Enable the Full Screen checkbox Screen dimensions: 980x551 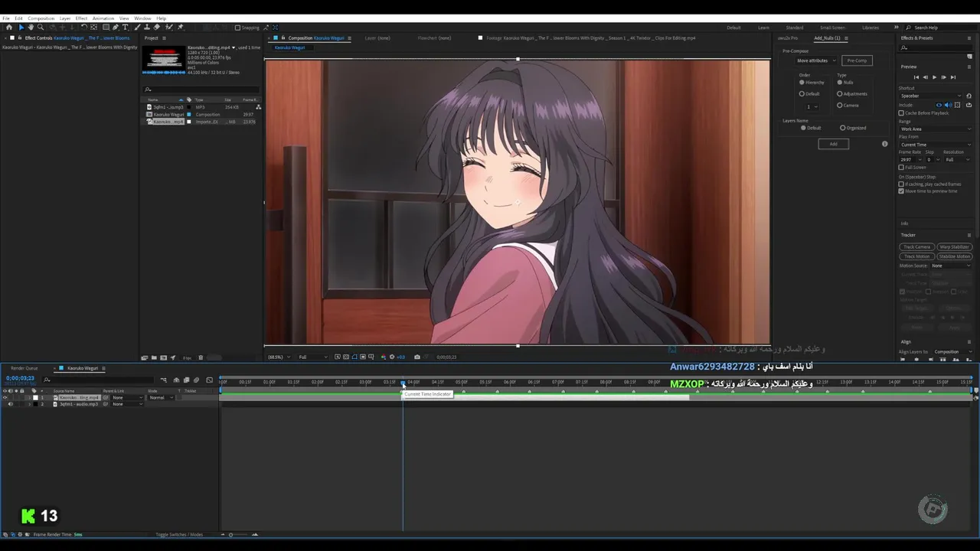pyautogui.click(x=901, y=167)
